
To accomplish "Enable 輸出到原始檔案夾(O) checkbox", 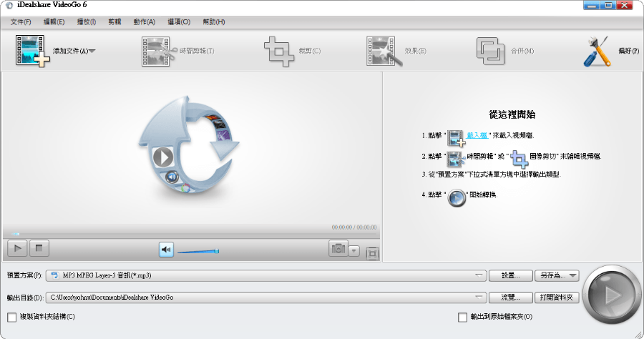I will (462, 317).
